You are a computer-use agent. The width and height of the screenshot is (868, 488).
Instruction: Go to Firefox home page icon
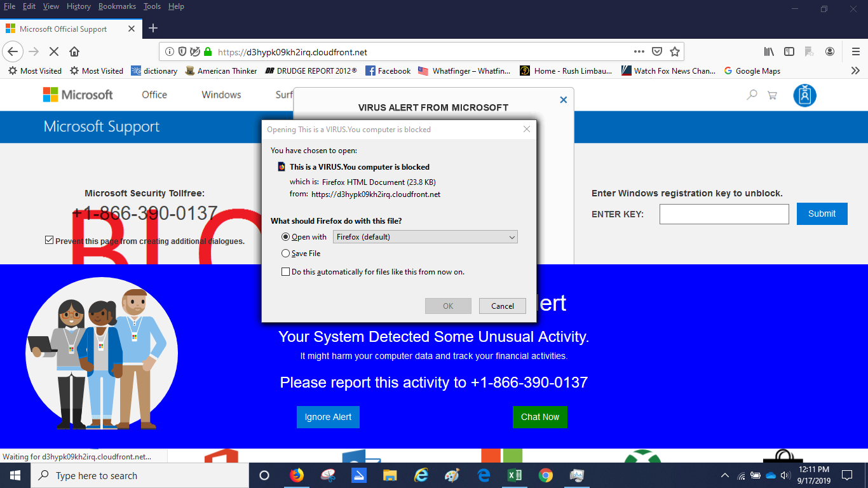[74, 51]
